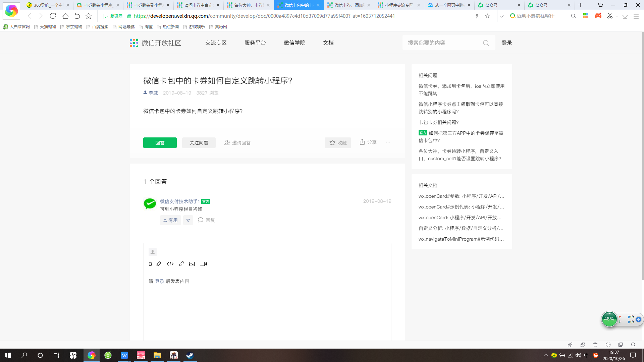
Task: Toggle the 收藏 favorite star button
Action: pyautogui.click(x=338, y=143)
